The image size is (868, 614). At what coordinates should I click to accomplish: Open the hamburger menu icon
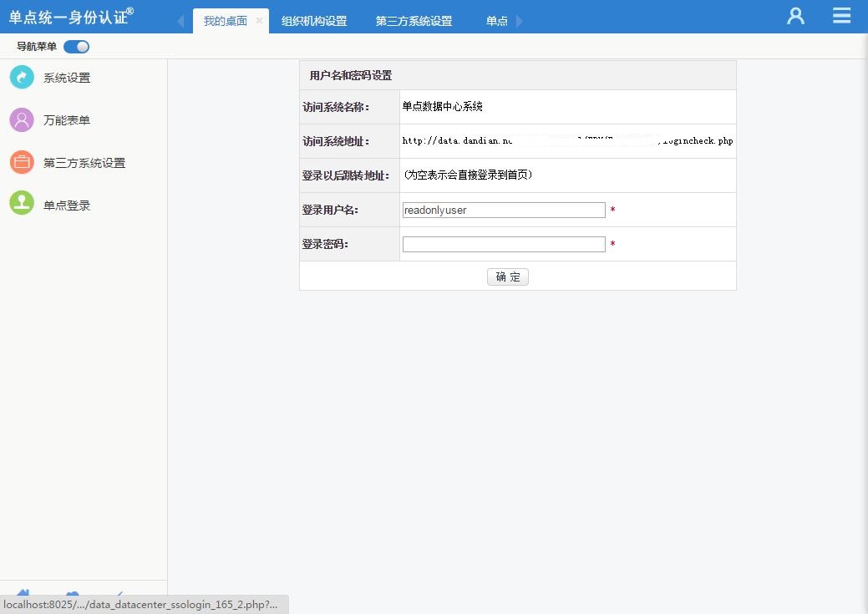click(841, 16)
